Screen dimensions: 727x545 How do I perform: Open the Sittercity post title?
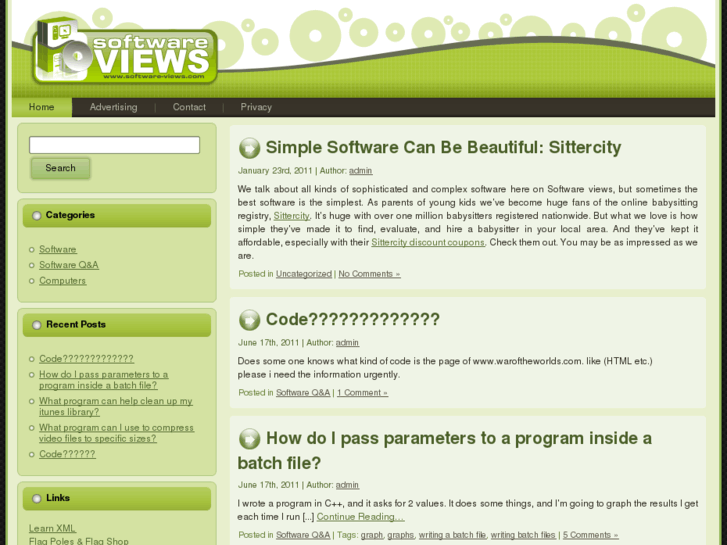tap(443, 147)
